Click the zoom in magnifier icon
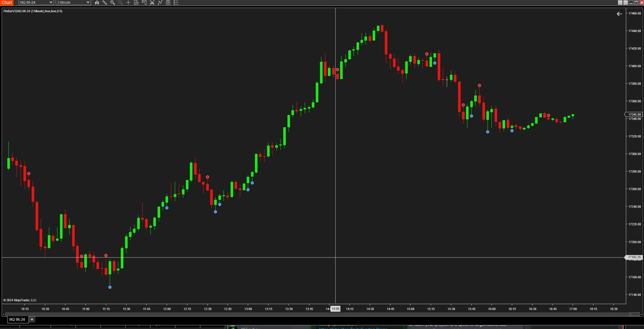 [113, 3]
